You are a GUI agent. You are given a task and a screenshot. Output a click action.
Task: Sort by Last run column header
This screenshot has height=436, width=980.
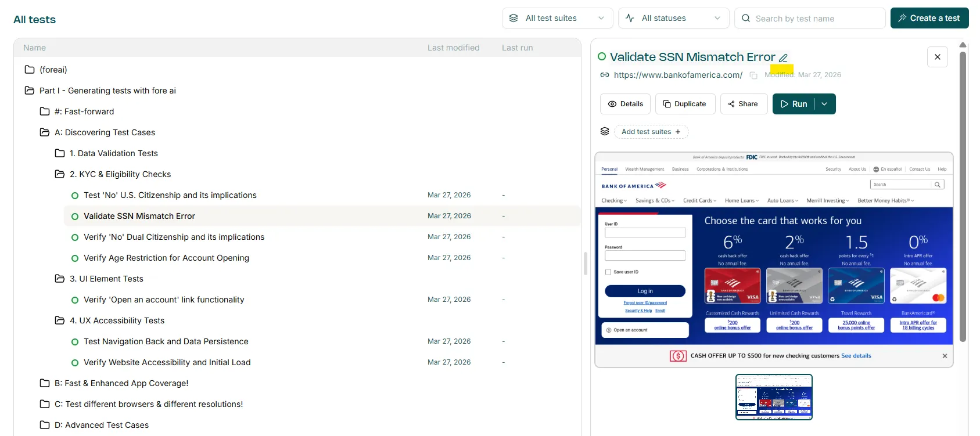pos(517,48)
